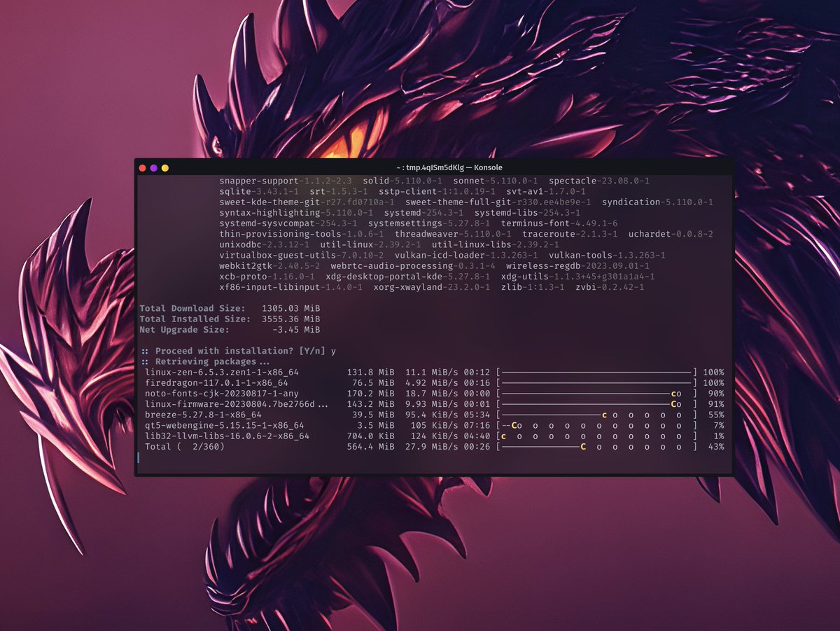Image resolution: width=840 pixels, height=631 pixels.
Task: Click the systemsettings-5.27.8-1 package entry
Action: point(429,223)
